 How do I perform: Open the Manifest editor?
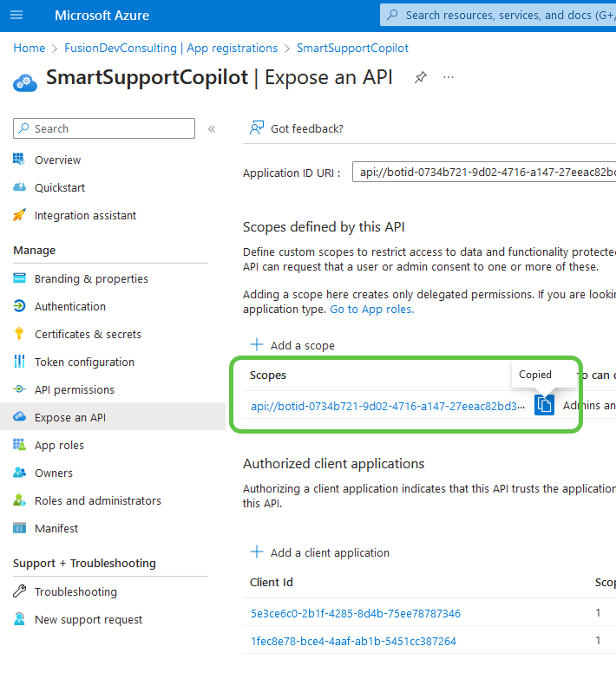[56, 528]
